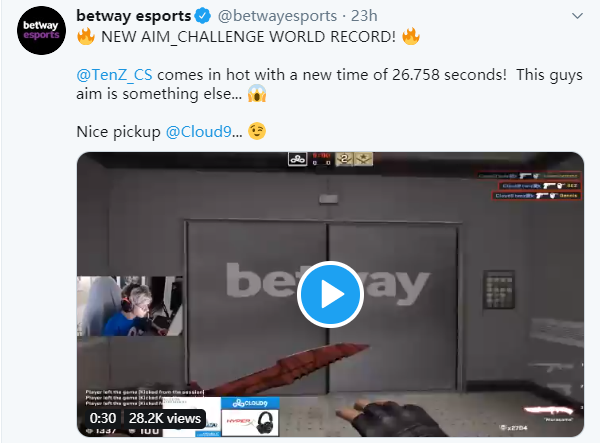Screen dimensions: 600x443
Task: Play the aim challenge video
Action: pyautogui.click(x=330, y=294)
